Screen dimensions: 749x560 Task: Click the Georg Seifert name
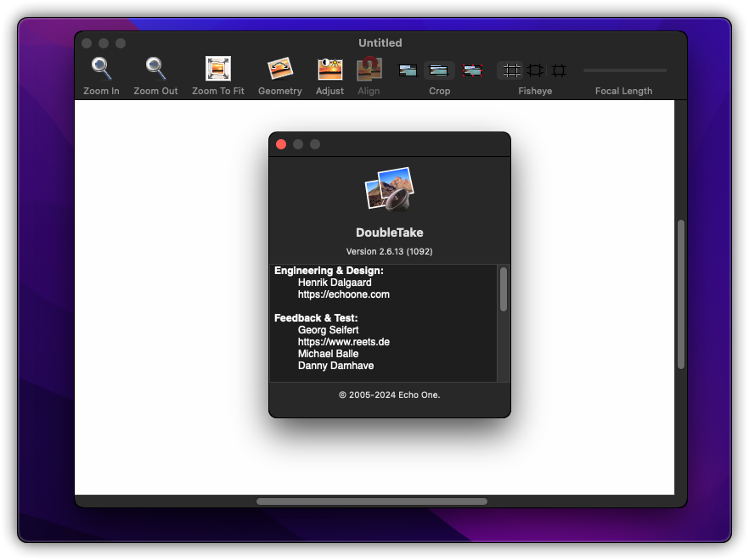click(328, 330)
